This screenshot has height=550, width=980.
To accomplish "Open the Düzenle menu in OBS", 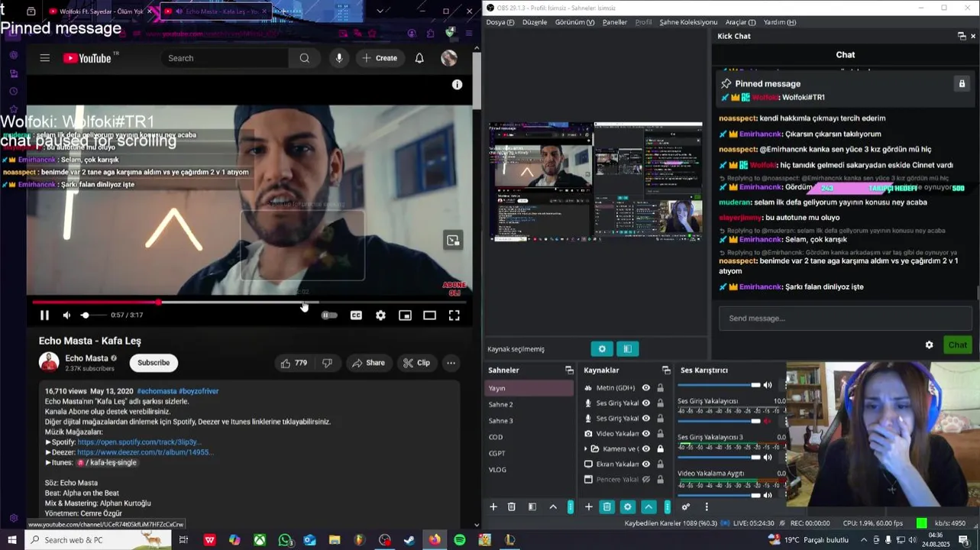I will pyautogui.click(x=535, y=22).
